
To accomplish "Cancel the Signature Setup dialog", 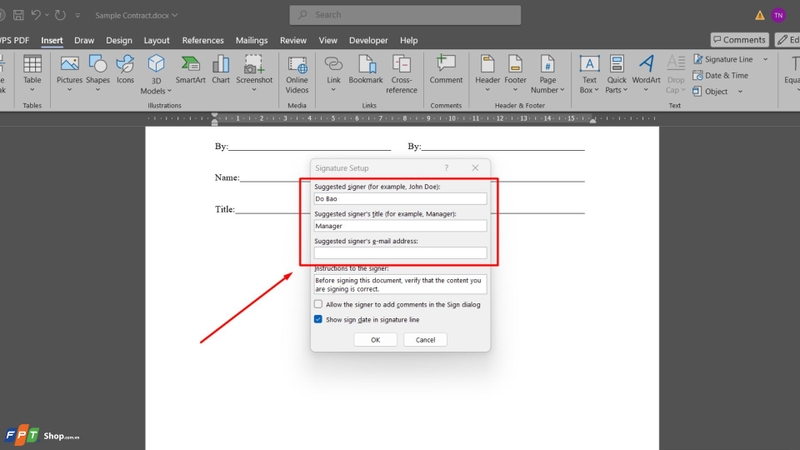I will (425, 340).
